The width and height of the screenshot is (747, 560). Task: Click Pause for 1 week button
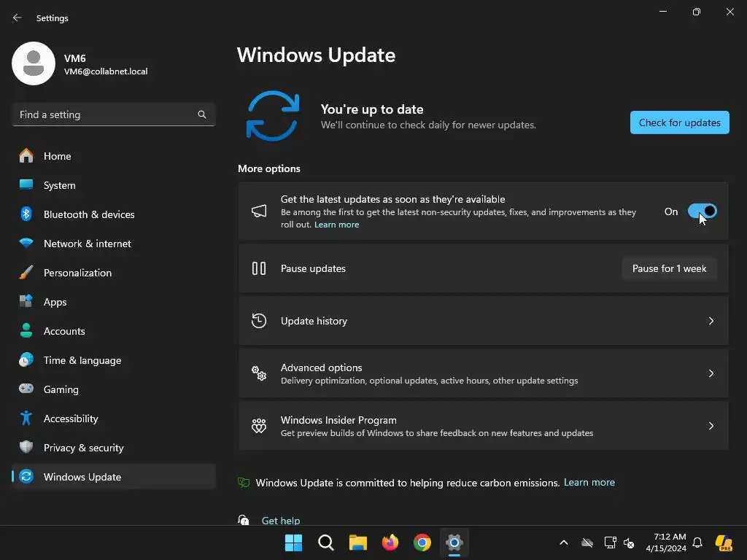(669, 268)
